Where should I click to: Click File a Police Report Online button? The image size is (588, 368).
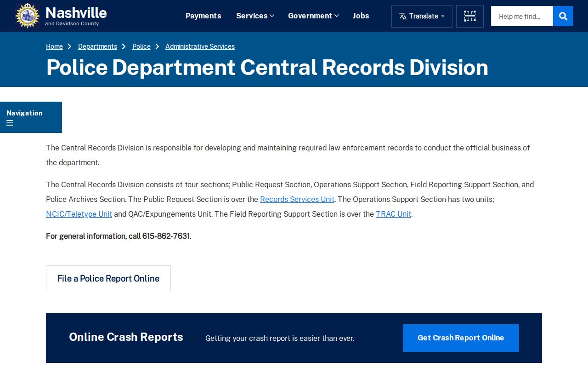108,278
